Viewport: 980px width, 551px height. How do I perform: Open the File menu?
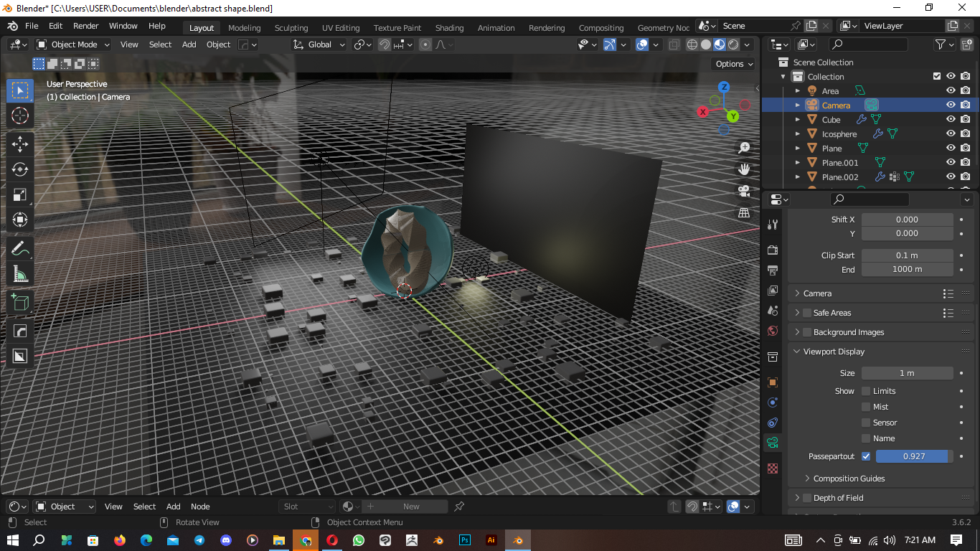[x=32, y=26]
